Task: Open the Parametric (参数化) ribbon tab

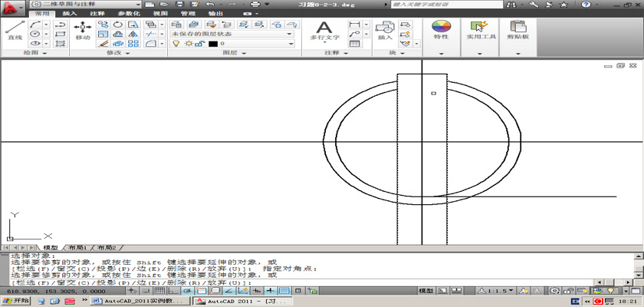Action: [128, 14]
